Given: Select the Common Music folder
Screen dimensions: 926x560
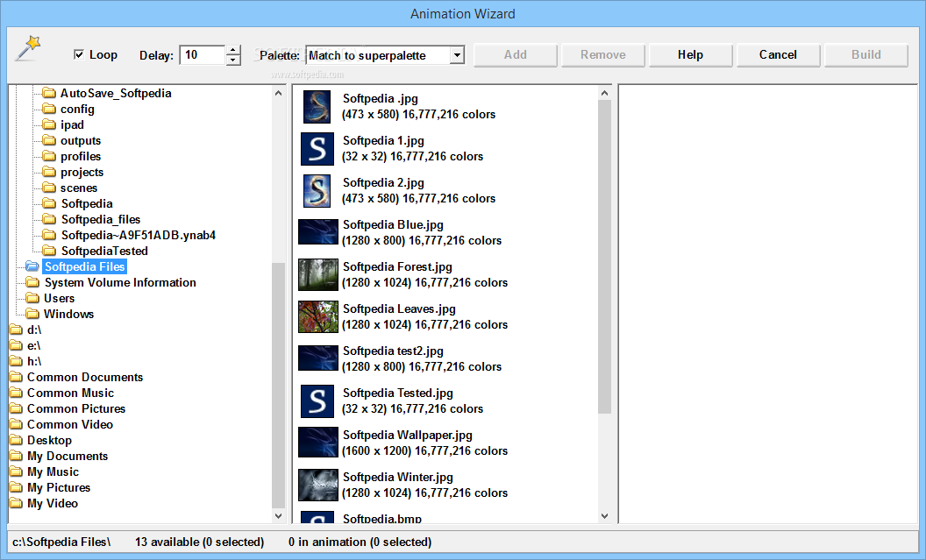Looking at the screenshot, I should point(70,393).
